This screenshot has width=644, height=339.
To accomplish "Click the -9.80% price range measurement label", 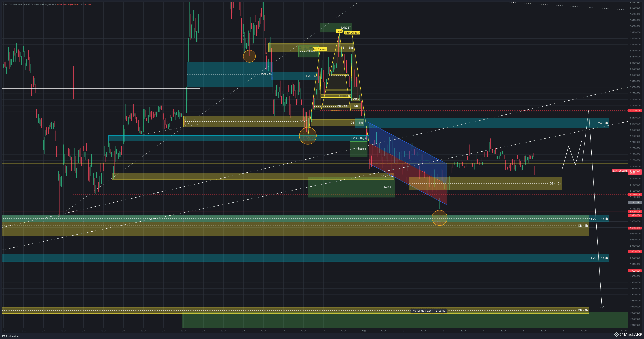I will pyautogui.click(x=428, y=311).
